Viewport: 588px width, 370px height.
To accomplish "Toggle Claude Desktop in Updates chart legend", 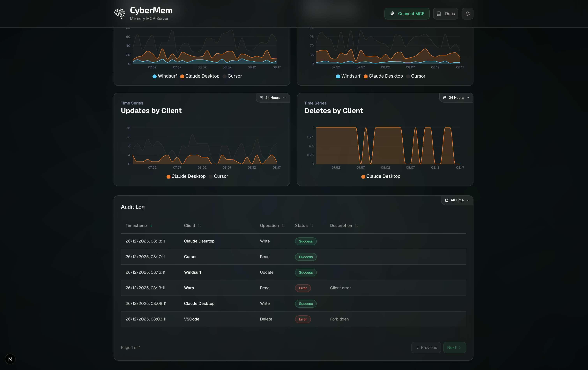I will tap(186, 176).
